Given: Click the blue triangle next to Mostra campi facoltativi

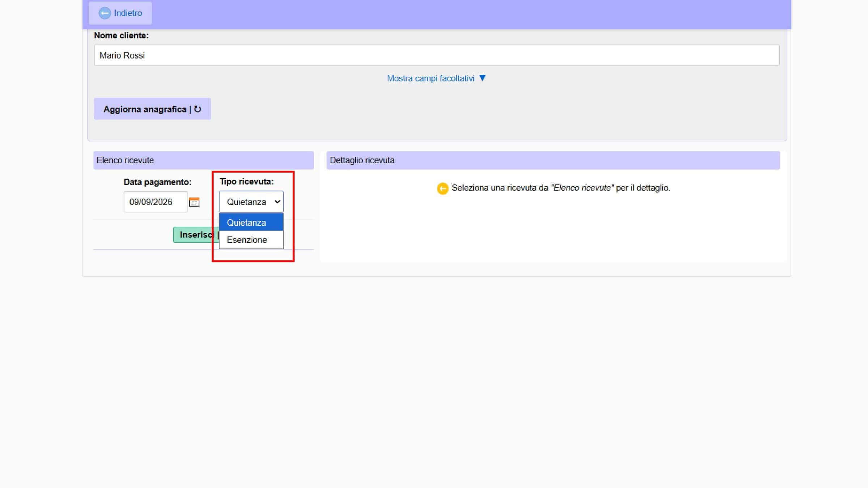Looking at the screenshot, I should point(482,78).
